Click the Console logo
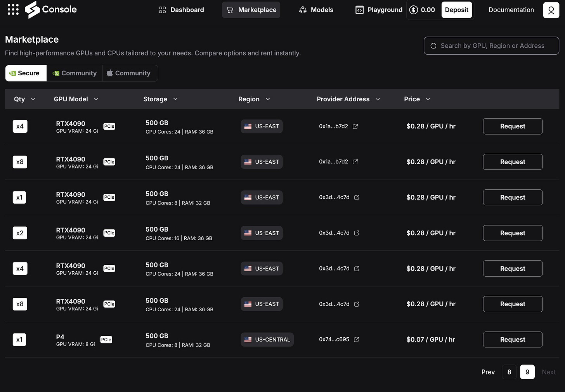Screen dimensions: 565x392 [x=51, y=10]
